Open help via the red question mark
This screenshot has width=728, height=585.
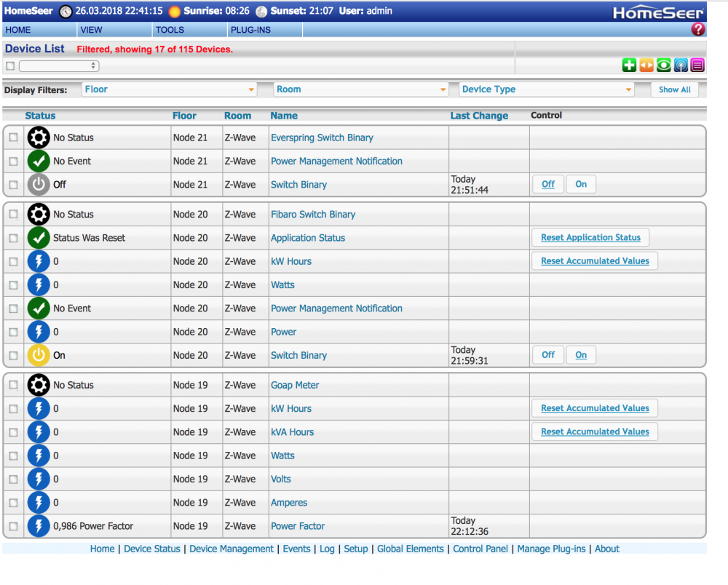[697, 30]
